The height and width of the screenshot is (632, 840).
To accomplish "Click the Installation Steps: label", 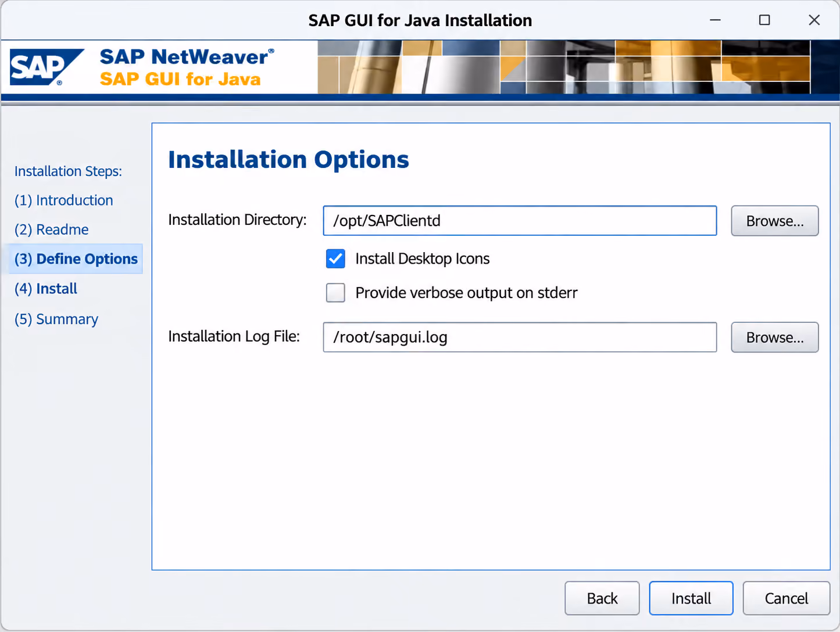I will pyautogui.click(x=68, y=171).
